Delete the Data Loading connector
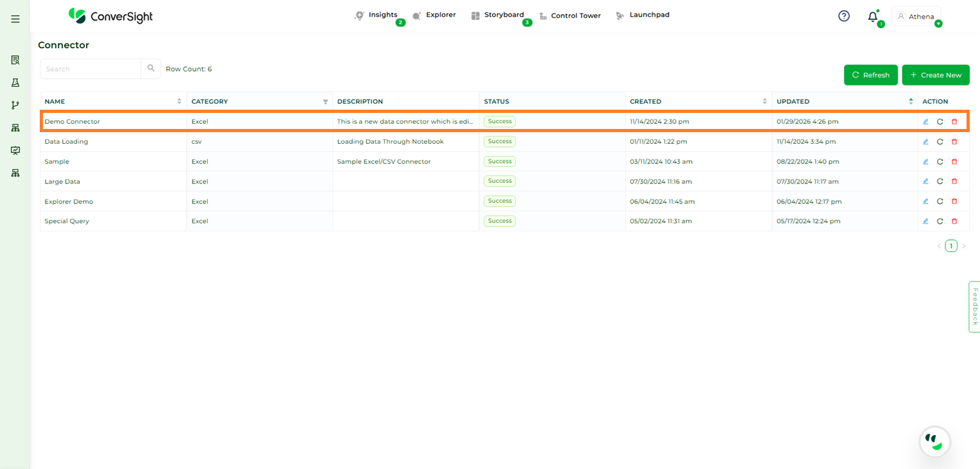 point(954,142)
